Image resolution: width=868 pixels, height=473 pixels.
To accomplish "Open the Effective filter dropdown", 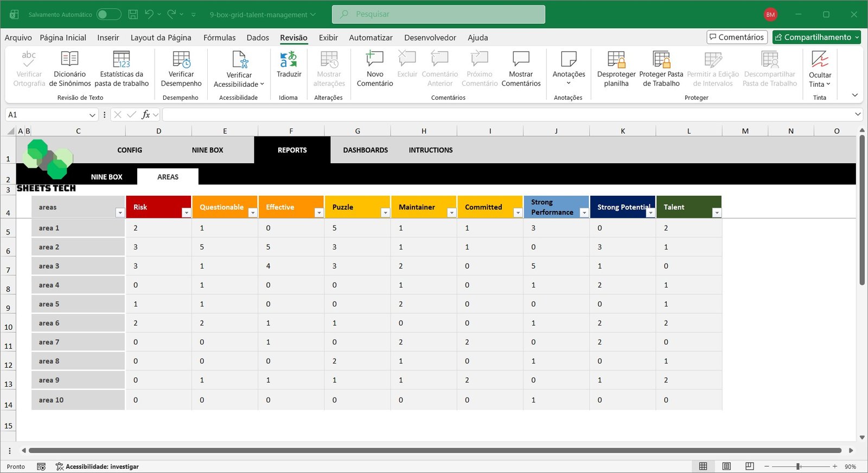I will coord(319,213).
